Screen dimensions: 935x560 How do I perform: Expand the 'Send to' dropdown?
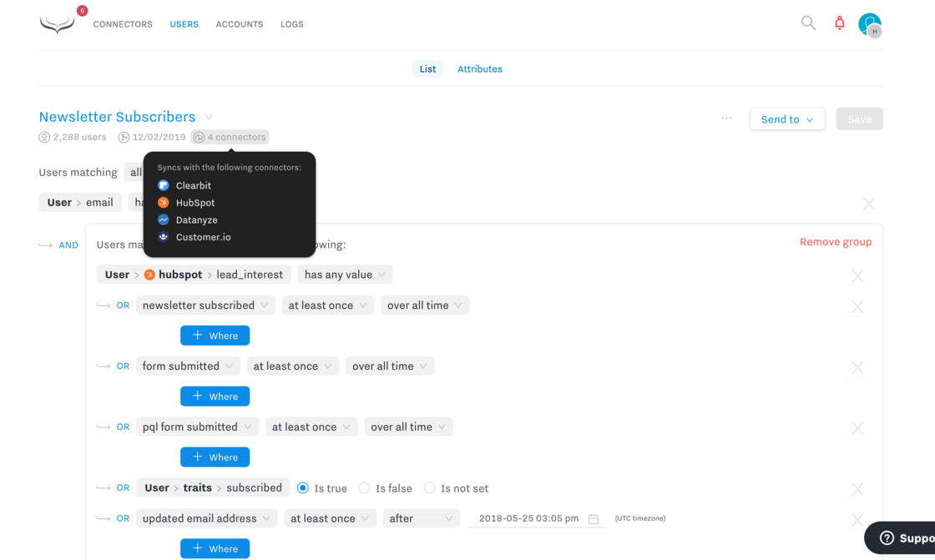coord(786,119)
